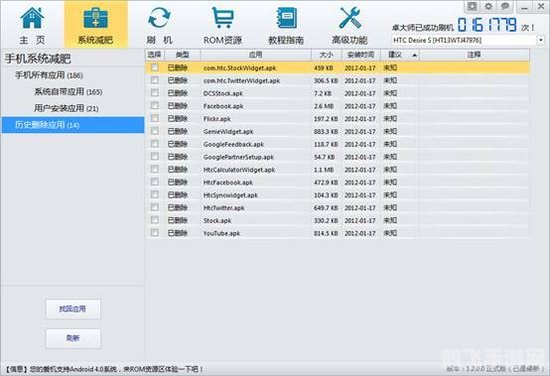The width and height of the screenshot is (550, 376).
Task: Click the skin window icon in title bar
Action: point(472,6)
